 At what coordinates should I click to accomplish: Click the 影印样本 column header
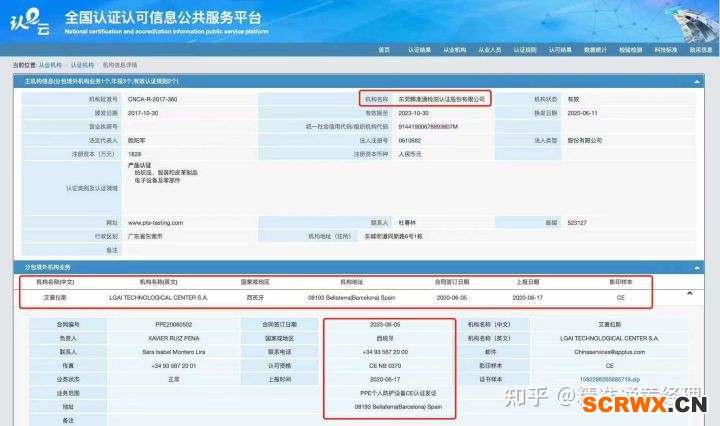(x=621, y=282)
